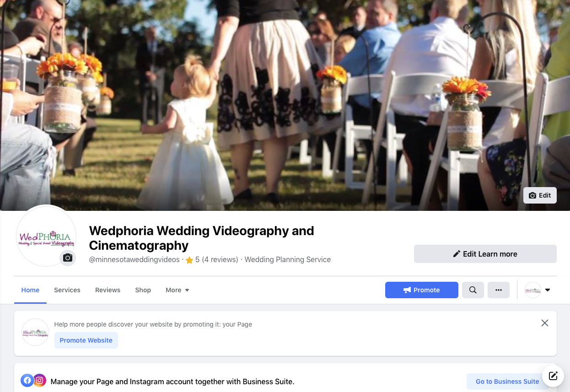Click the camera icon on the profile picture
Viewport: 570px width, 392px height.
[x=68, y=258]
